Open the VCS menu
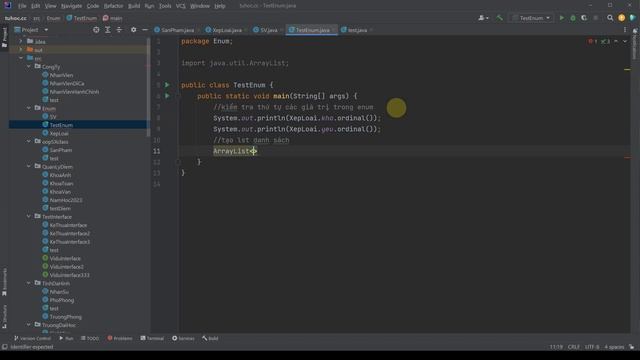640x360 pixels. click(180, 6)
